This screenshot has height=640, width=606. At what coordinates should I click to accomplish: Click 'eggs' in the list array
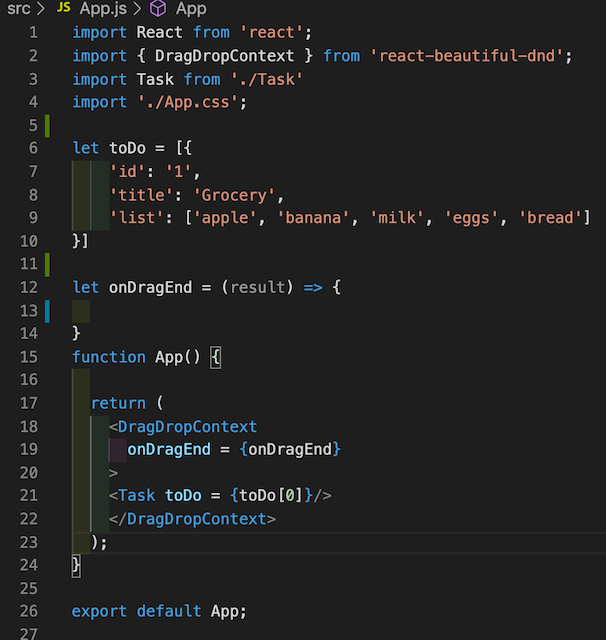[x=471, y=218]
